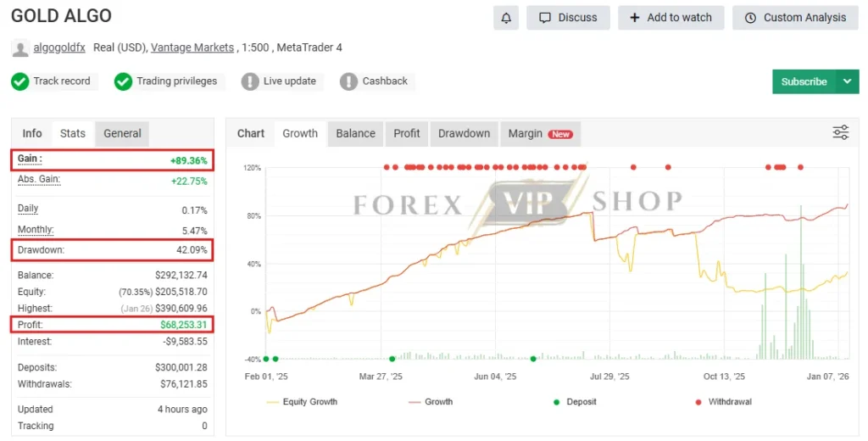Open the chart settings sliders icon
This screenshot has width=868, height=441.
pos(840,132)
